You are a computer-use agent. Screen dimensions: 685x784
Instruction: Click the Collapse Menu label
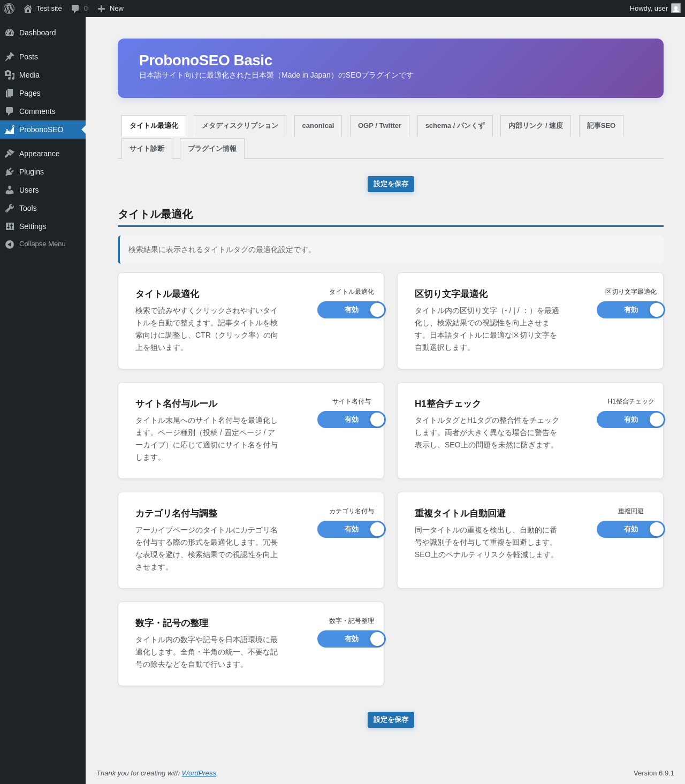pyautogui.click(x=42, y=244)
